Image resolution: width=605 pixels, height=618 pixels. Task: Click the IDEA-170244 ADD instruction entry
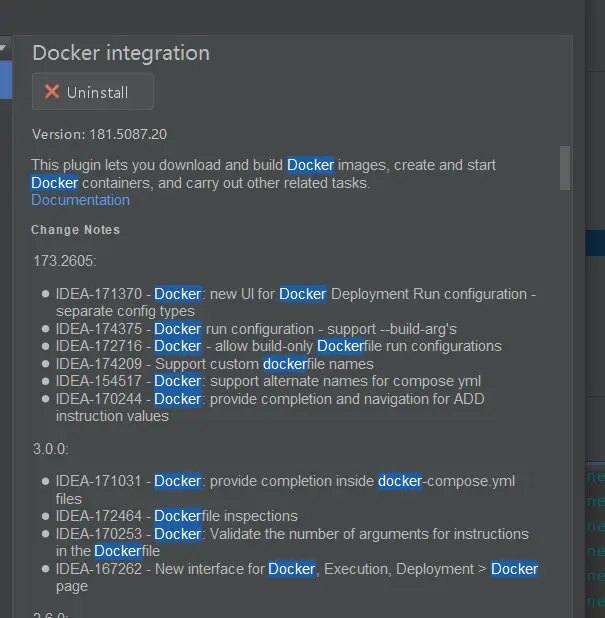pyautogui.click(x=270, y=407)
